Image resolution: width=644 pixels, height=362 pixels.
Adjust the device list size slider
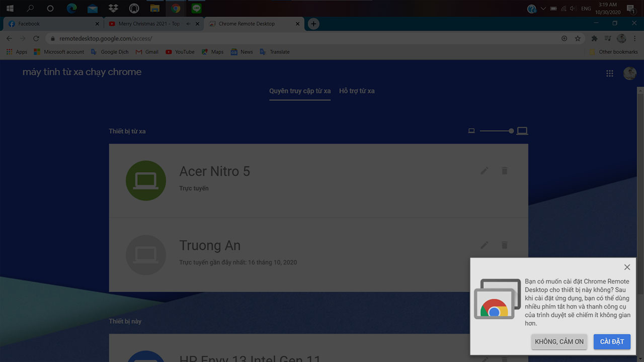(x=496, y=131)
